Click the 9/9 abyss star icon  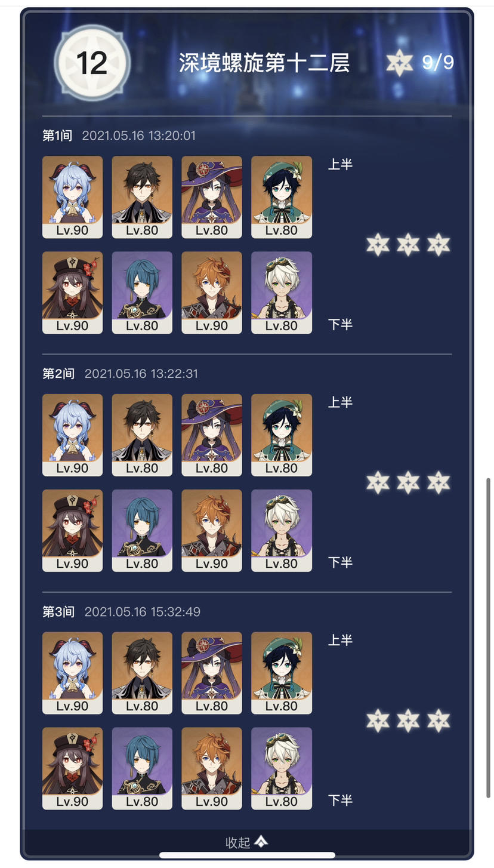400,62
